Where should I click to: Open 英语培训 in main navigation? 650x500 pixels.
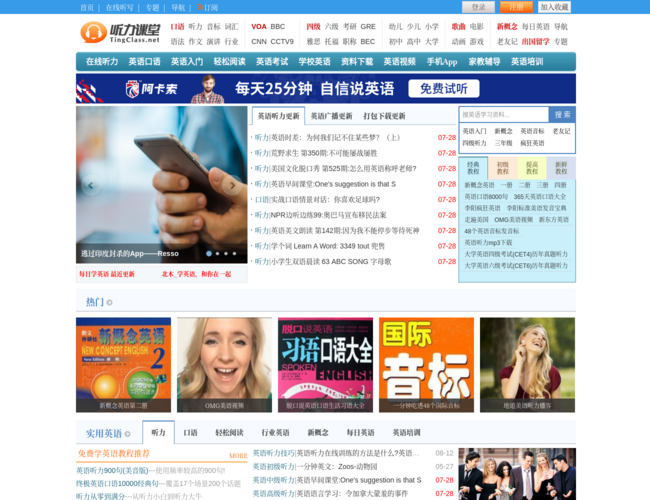(x=527, y=62)
